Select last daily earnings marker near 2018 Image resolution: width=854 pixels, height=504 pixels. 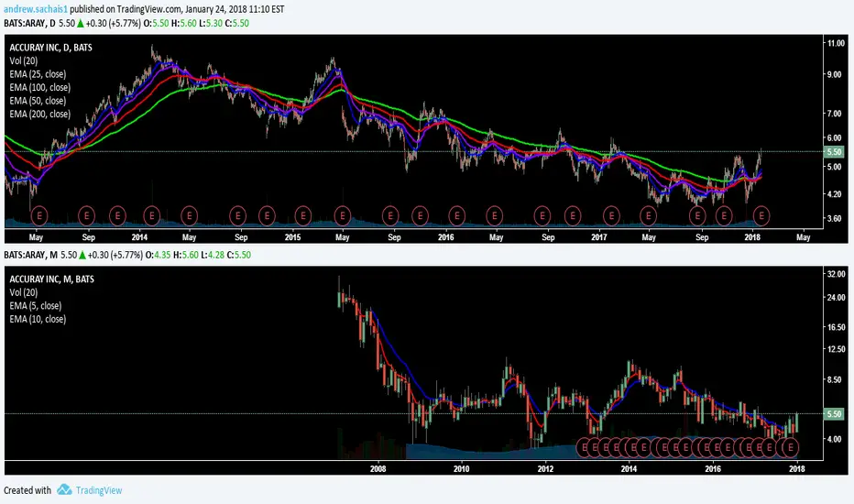pos(761,215)
